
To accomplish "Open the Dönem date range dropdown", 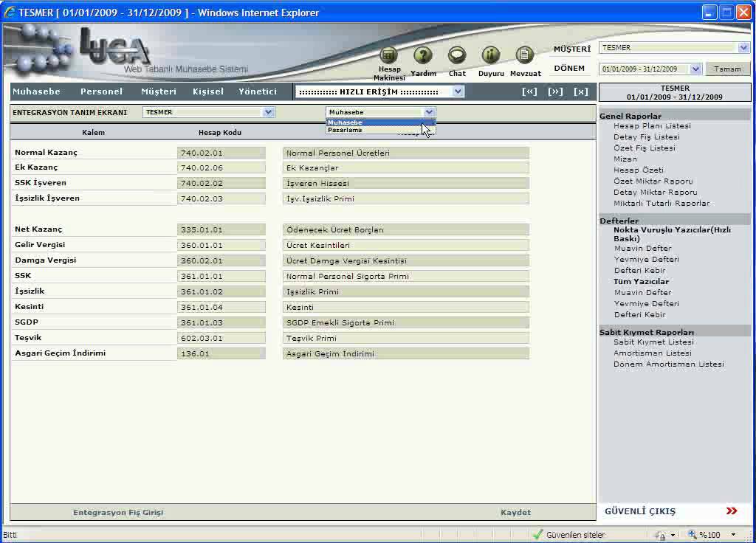I will [695, 69].
